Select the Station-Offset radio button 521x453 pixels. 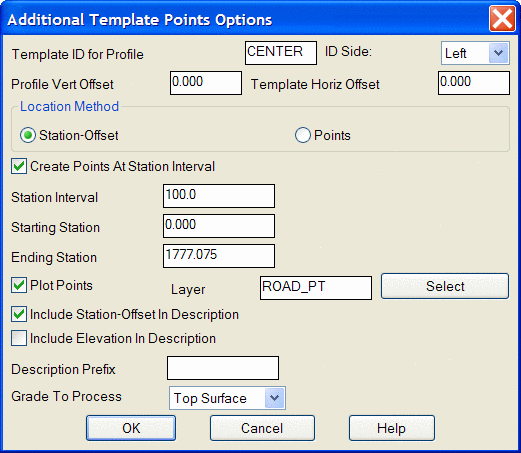pos(28,135)
